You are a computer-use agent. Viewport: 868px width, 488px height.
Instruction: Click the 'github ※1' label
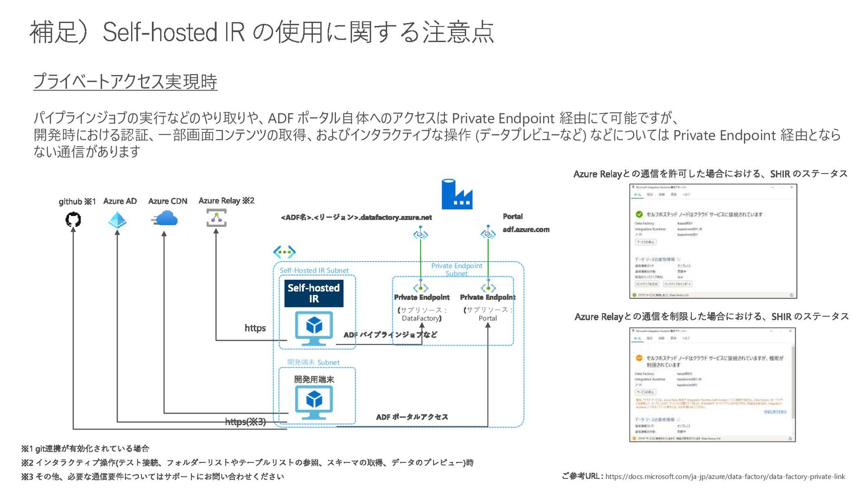pos(77,202)
